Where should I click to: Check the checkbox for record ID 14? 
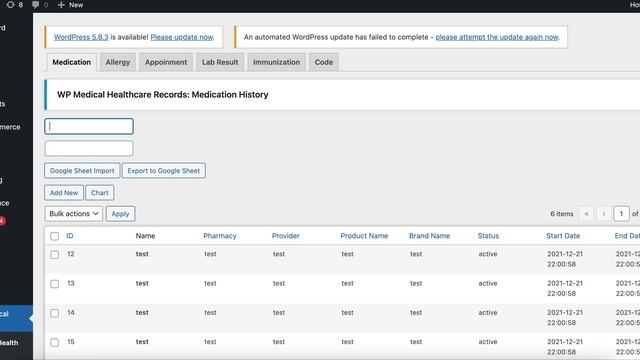pyautogui.click(x=54, y=313)
